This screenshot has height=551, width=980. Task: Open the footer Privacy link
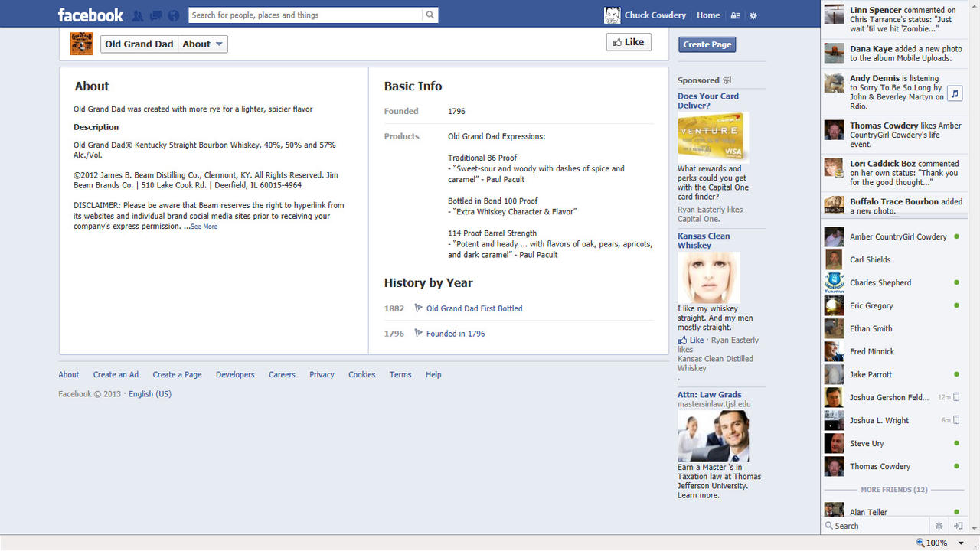[x=322, y=375]
